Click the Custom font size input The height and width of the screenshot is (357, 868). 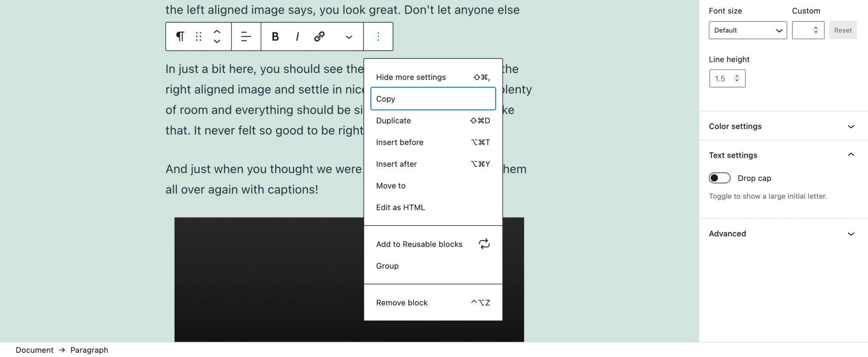click(x=808, y=30)
